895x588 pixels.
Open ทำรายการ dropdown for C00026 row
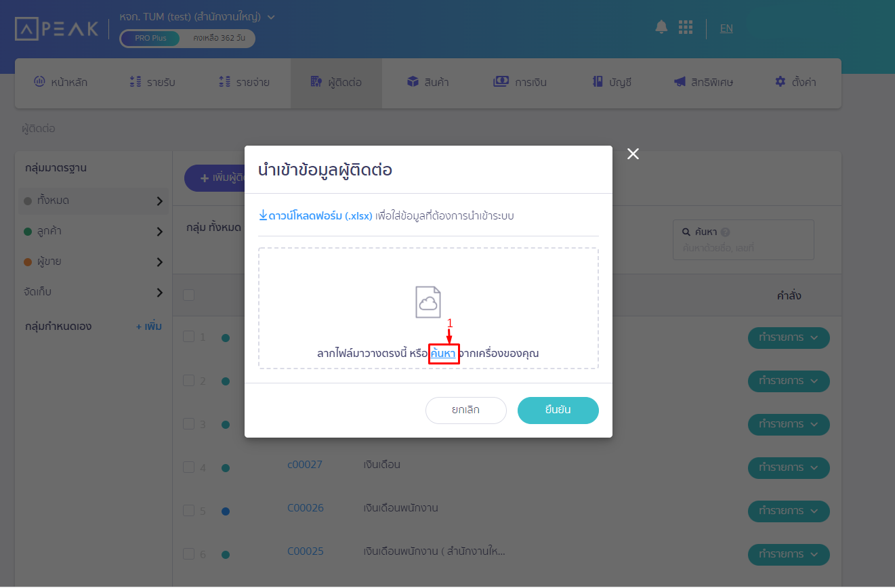pos(789,511)
